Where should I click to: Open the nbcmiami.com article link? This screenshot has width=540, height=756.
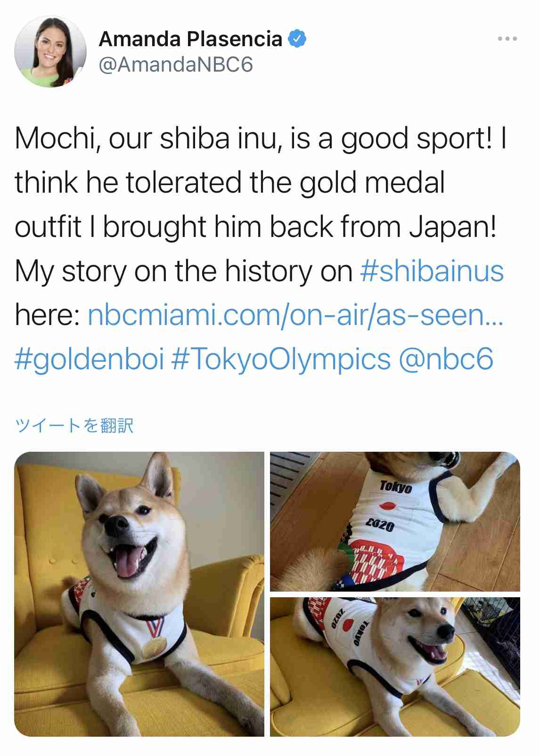295,315
